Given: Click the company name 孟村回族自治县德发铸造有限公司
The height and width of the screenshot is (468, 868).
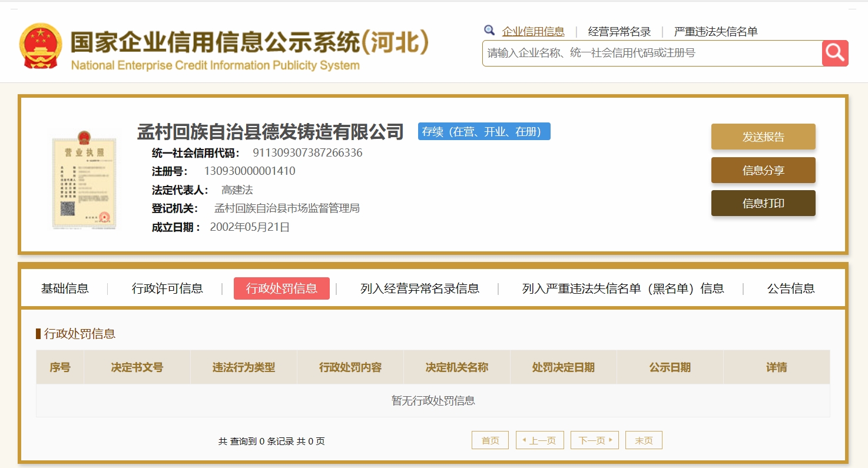Looking at the screenshot, I should point(270,131).
